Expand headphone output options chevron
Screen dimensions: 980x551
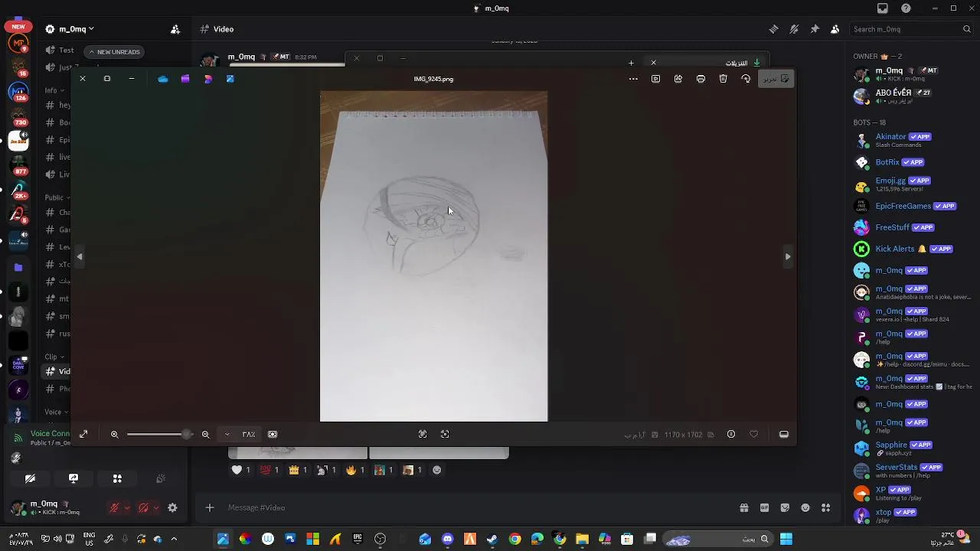(156, 507)
